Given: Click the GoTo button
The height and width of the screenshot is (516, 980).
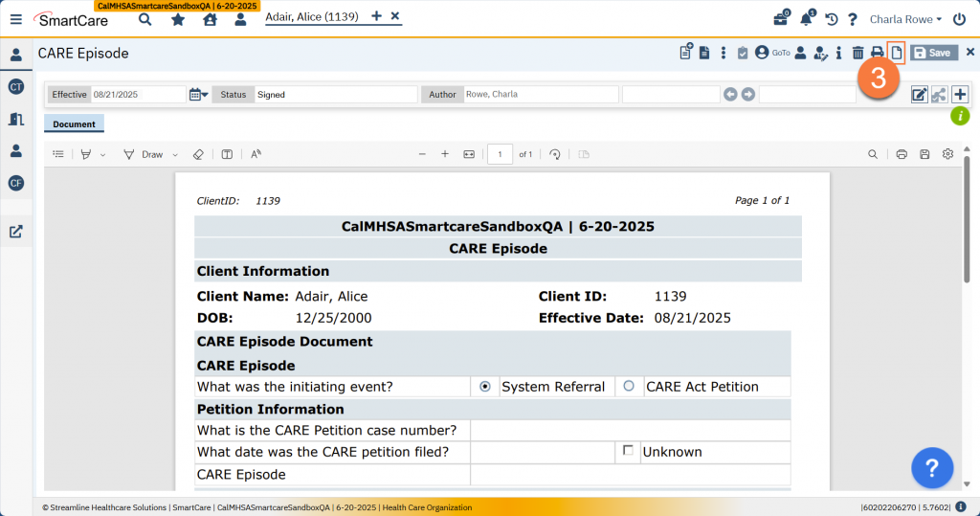Looking at the screenshot, I should point(781,54).
